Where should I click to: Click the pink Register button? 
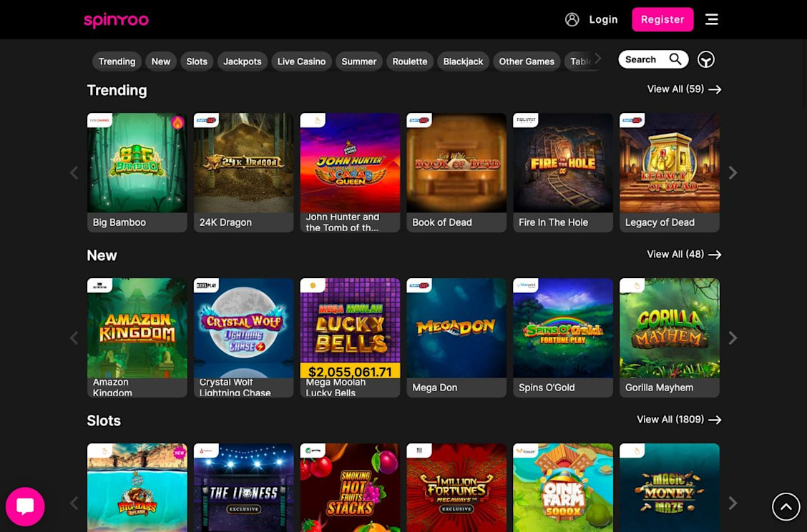click(x=662, y=19)
